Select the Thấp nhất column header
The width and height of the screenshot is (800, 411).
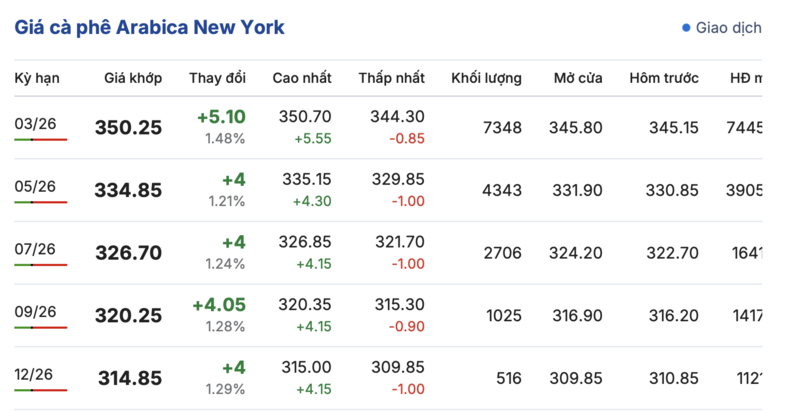pyautogui.click(x=391, y=78)
